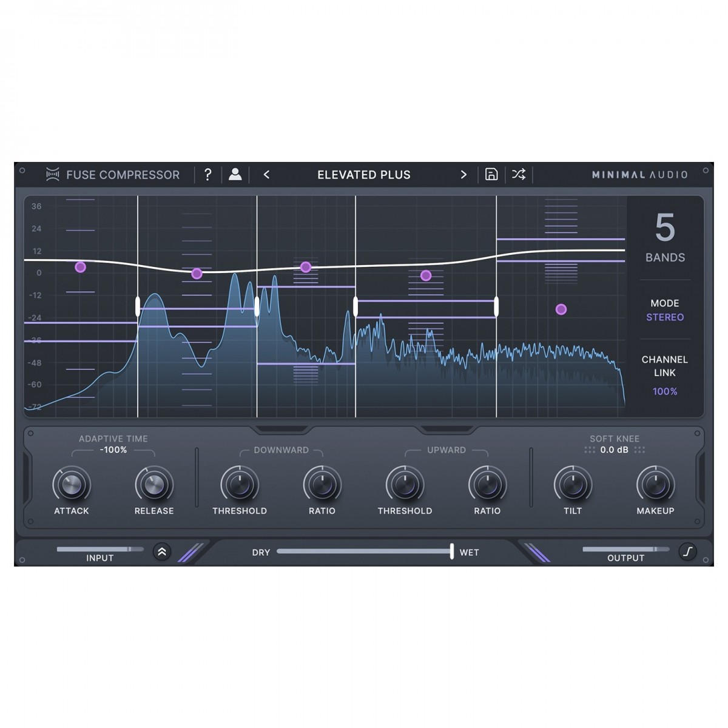The height and width of the screenshot is (728, 728).
Task: Click the randomize shuffle icon
Action: (519, 175)
